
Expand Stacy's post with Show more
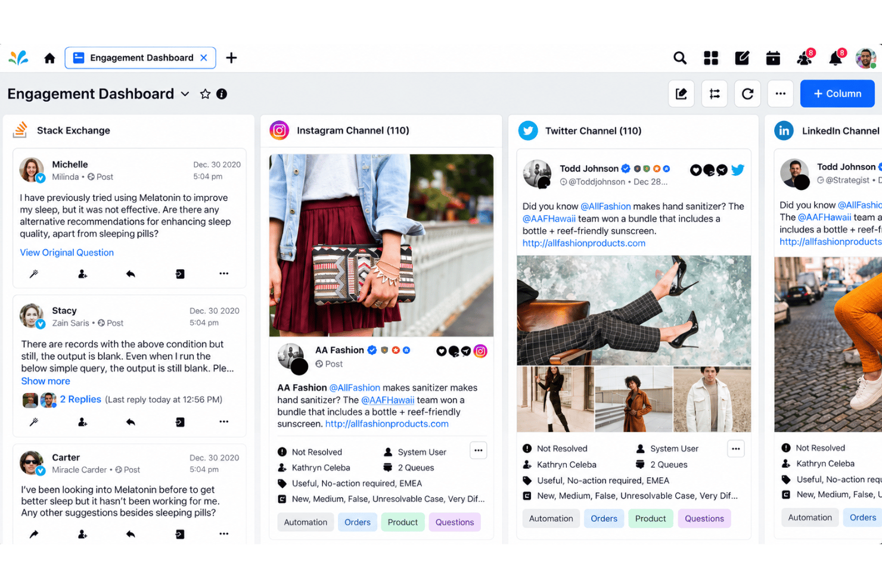tap(45, 381)
